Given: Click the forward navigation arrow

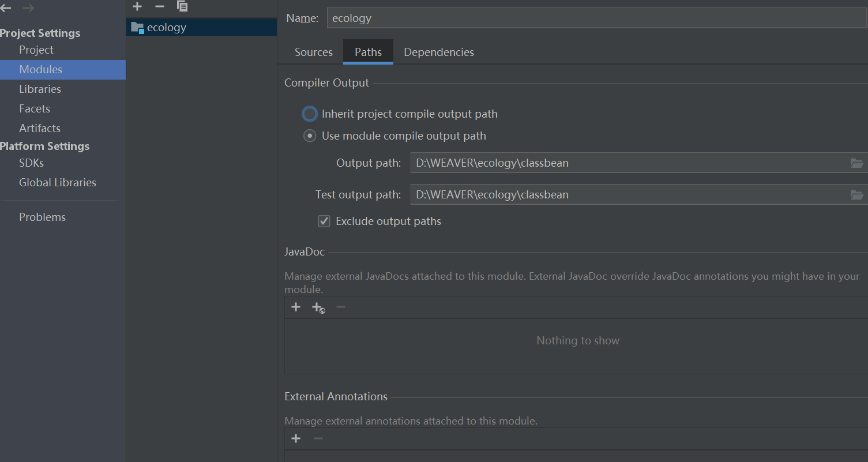Looking at the screenshot, I should click(x=28, y=8).
